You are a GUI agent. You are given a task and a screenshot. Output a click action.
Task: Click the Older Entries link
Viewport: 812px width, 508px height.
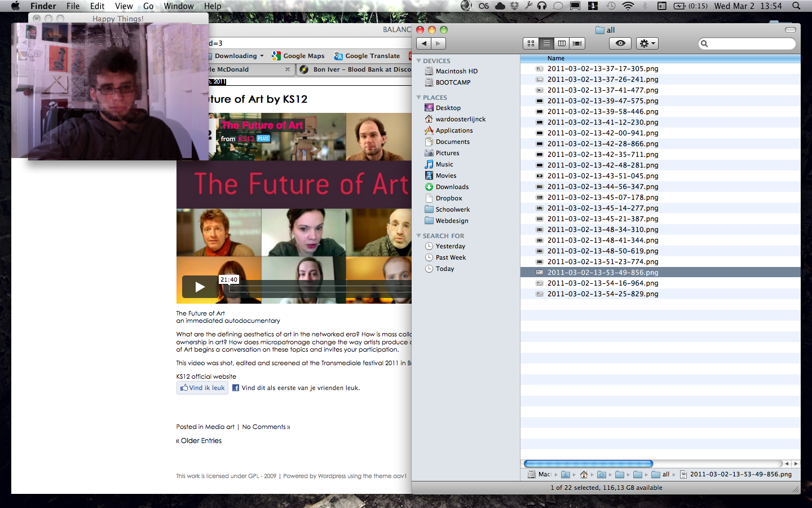[x=201, y=441]
